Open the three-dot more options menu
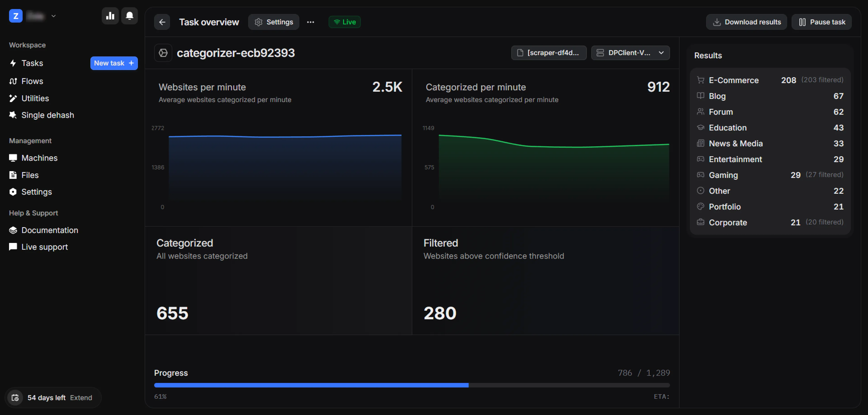Image resolution: width=868 pixels, height=415 pixels. 310,22
